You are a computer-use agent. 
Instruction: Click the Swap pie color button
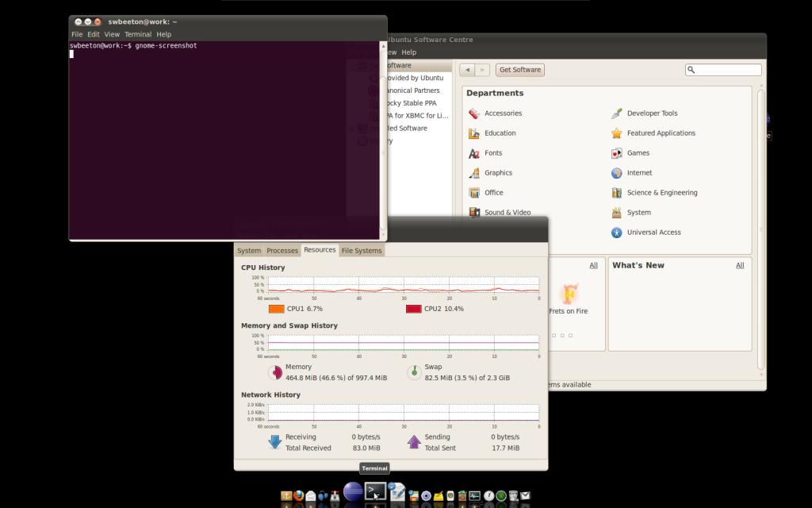click(x=414, y=372)
